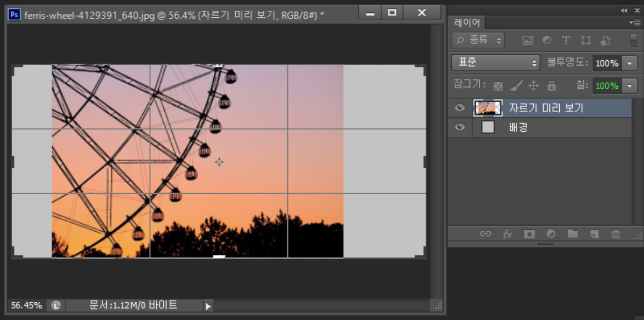Screen dimensions: 644x320
Task: Hide the 자르기 미리 보기 layer
Action: coord(460,108)
